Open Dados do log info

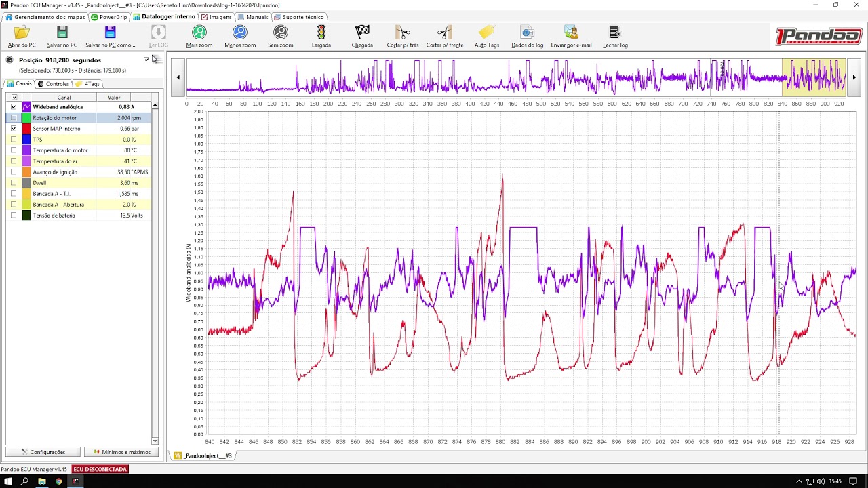[x=528, y=37]
